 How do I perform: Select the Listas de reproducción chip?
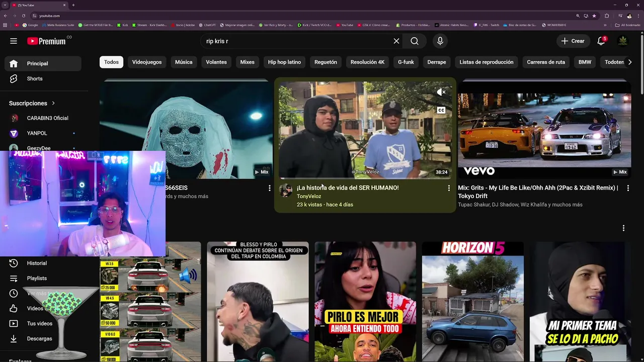point(487,62)
